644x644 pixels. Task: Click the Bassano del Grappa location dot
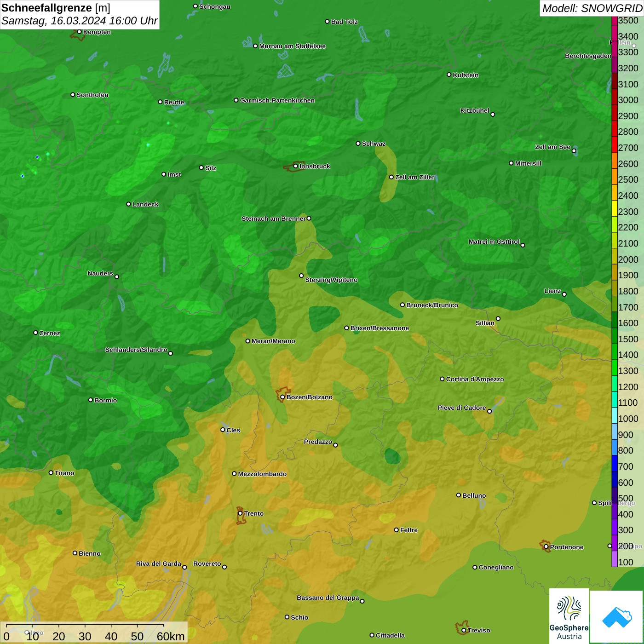(x=362, y=601)
